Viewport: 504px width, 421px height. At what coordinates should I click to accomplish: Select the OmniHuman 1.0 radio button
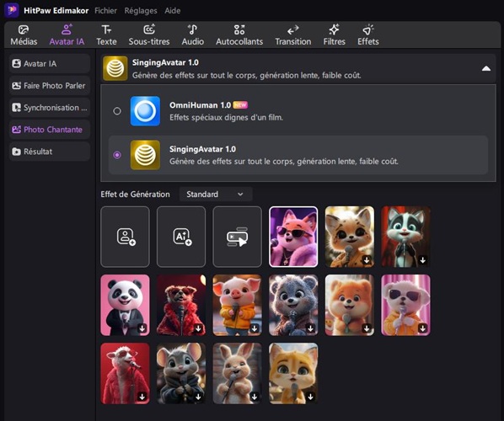tap(117, 111)
